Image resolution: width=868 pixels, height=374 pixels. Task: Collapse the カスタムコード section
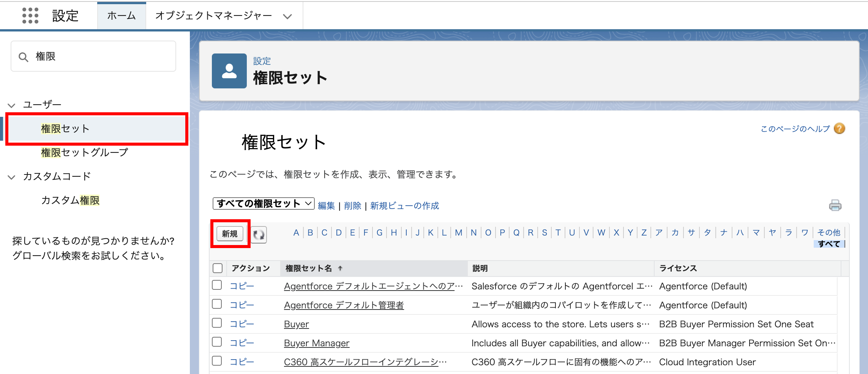12,177
